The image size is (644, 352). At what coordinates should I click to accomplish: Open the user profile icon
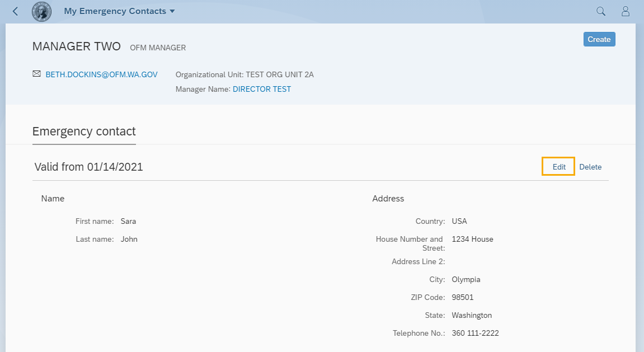pyautogui.click(x=626, y=11)
